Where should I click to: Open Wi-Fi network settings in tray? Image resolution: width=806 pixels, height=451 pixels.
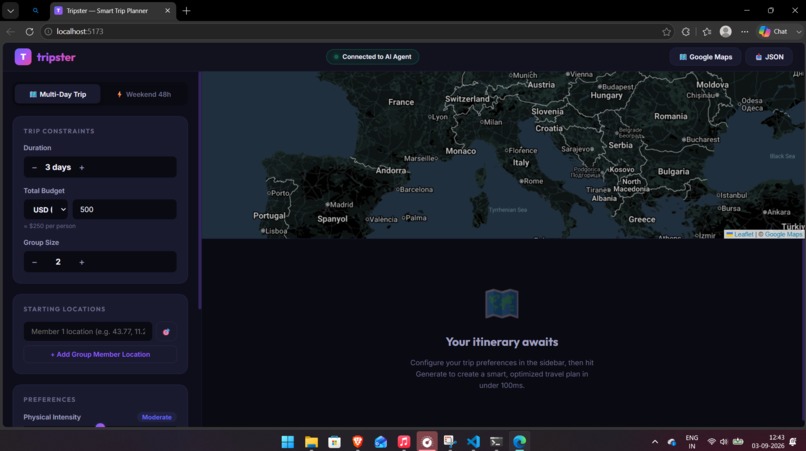(x=711, y=442)
